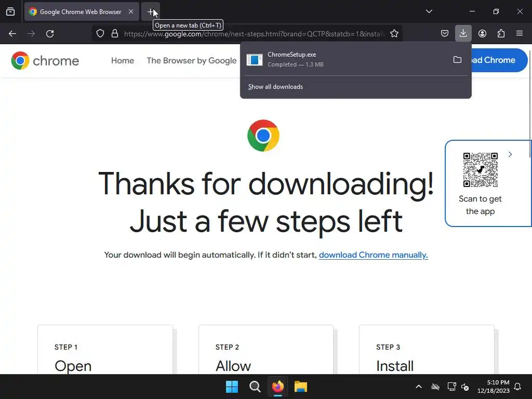Reload the current page

tap(50, 34)
